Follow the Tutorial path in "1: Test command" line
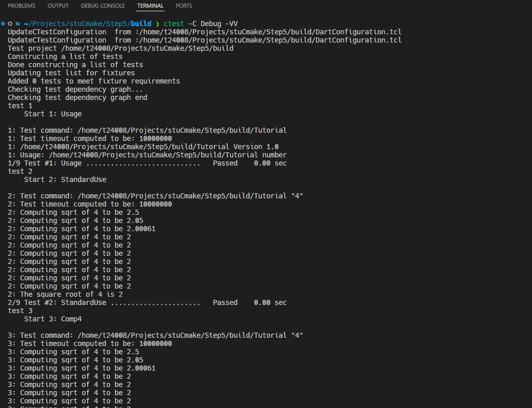Image resolution: width=532 pixels, height=408 pixels. click(x=182, y=130)
